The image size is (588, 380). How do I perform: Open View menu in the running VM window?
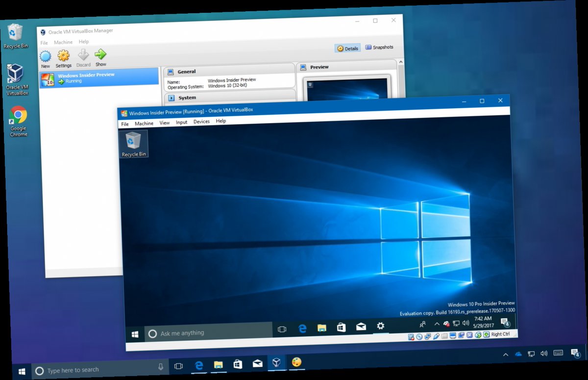tap(165, 123)
